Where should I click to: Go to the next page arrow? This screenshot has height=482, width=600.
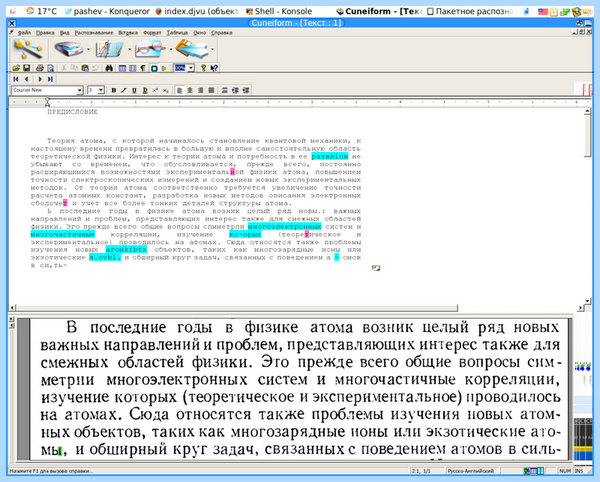(x=40, y=79)
